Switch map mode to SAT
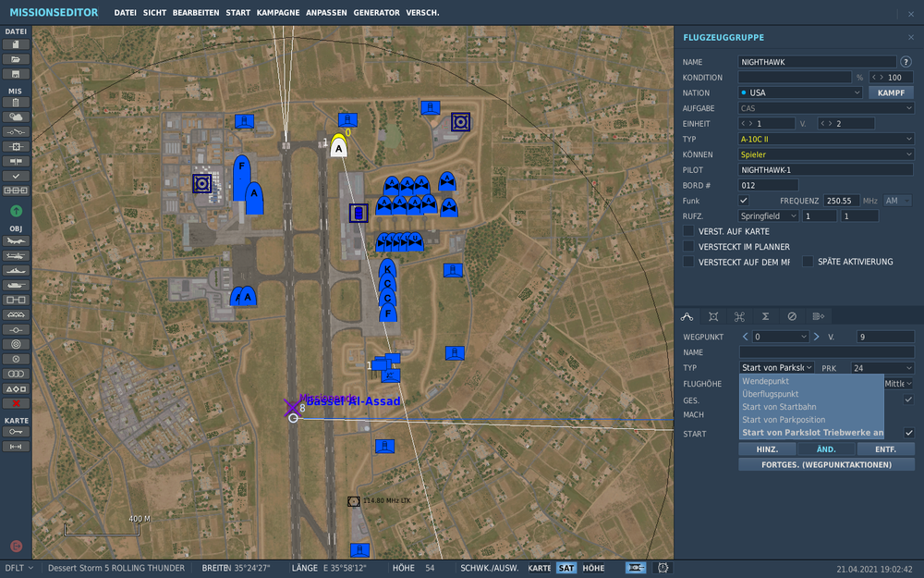Viewport: 924px width, 578px height. 565,569
